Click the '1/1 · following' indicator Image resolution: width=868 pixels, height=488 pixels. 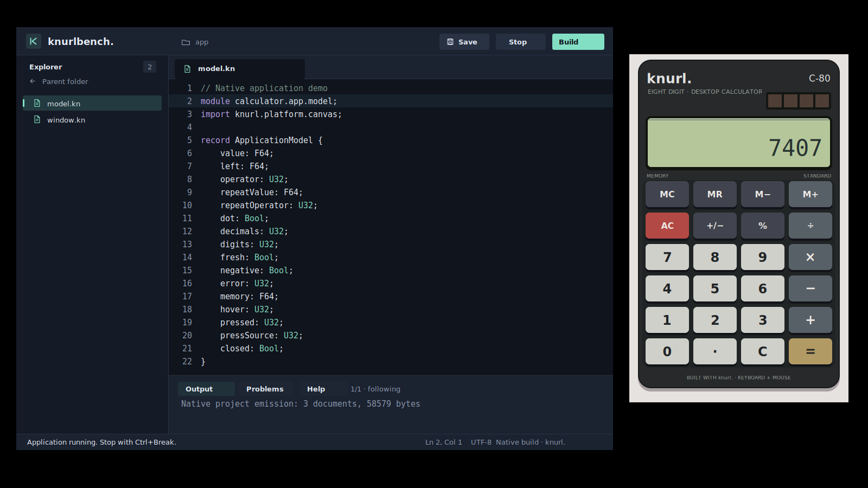[375, 389]
